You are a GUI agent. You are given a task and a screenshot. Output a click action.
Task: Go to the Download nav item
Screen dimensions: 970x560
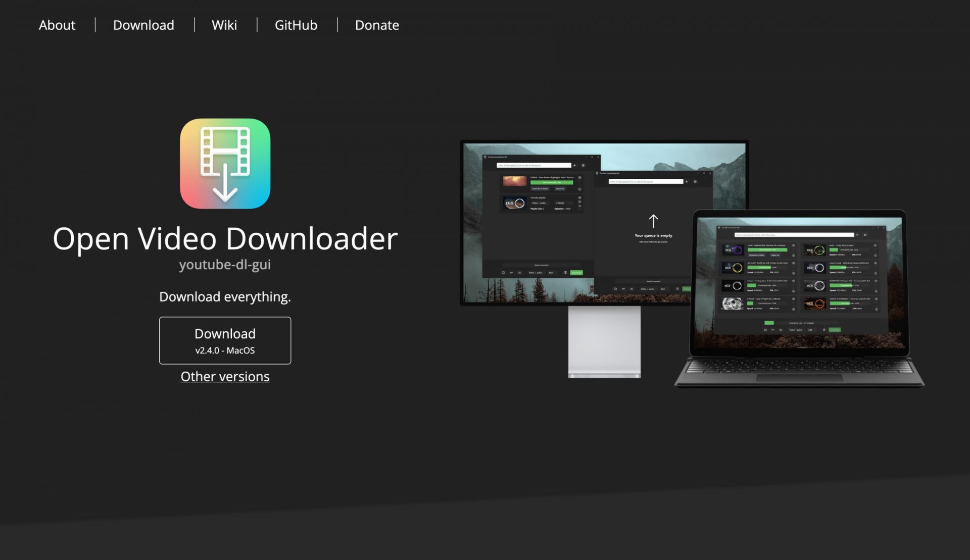pos(143,25)
